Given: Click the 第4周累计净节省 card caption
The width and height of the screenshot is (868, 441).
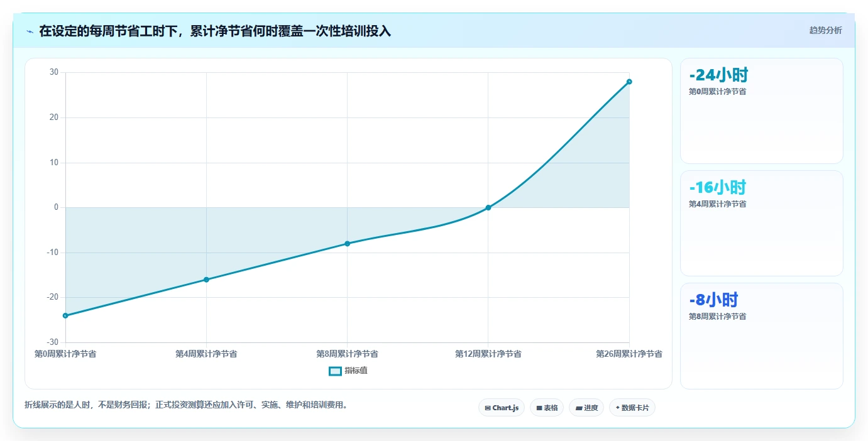Looking at the screenshot, I should [x=717, y=204].
